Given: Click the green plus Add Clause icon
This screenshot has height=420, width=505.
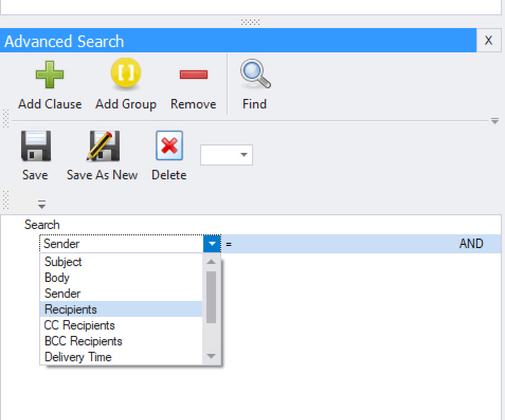Looking at the screenshot, I should (50, 75).
